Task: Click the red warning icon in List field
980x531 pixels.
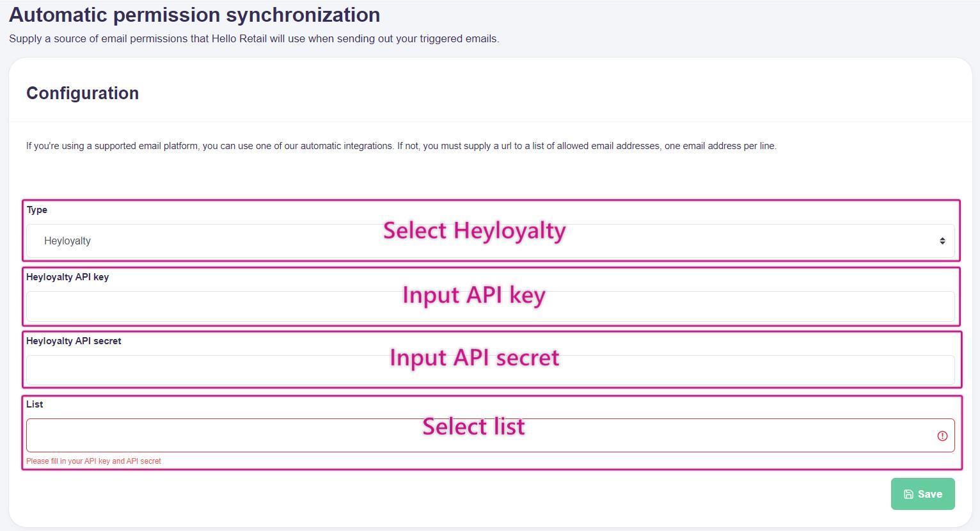Action: [942, 436]
